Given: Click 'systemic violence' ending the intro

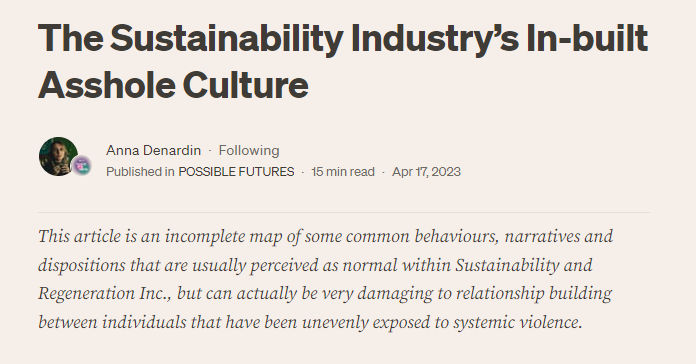Looking at the screenshot, I should pos(518,322).
